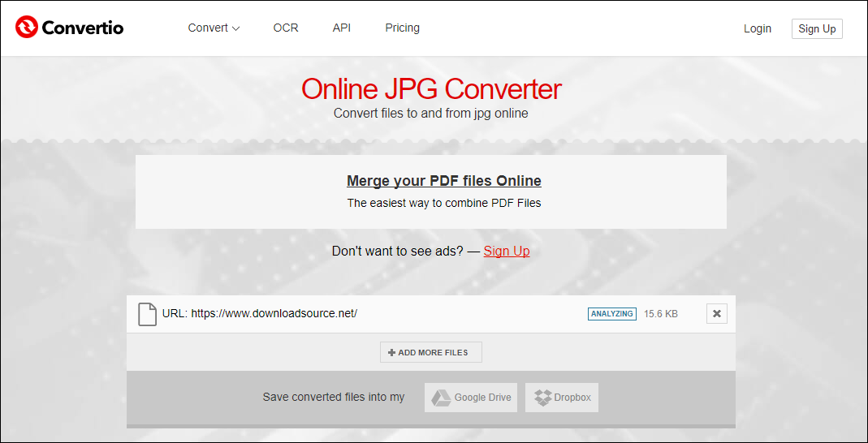Open the Merge your PDF files Online ad
The image size is (868, 443).
point(443,181)
